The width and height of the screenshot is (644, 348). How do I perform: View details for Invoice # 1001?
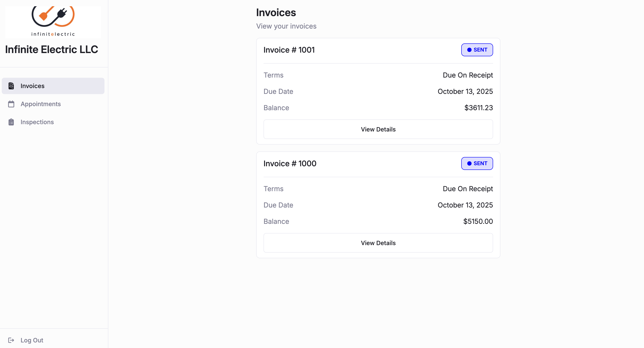click(x=378, y=129)
